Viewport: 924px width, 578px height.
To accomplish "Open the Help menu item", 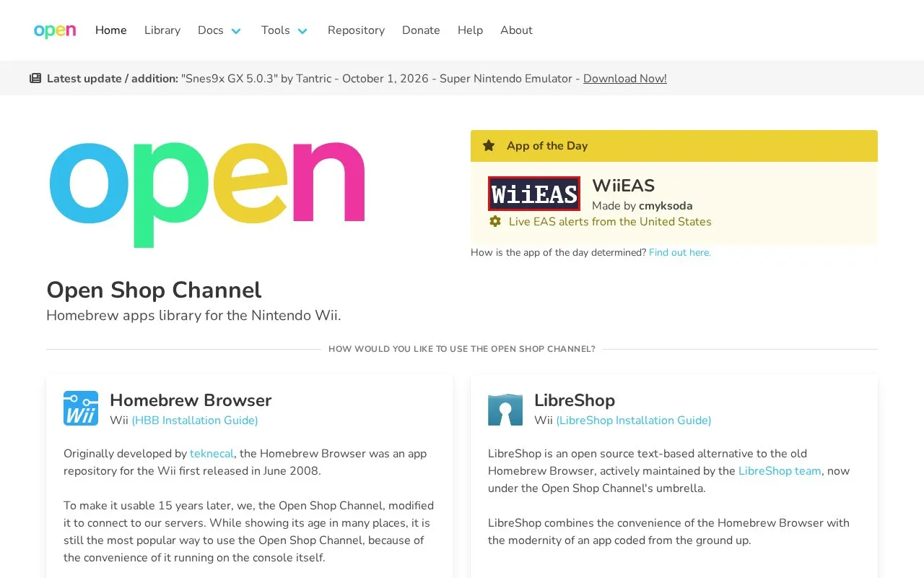I will [x=470, y=30].
